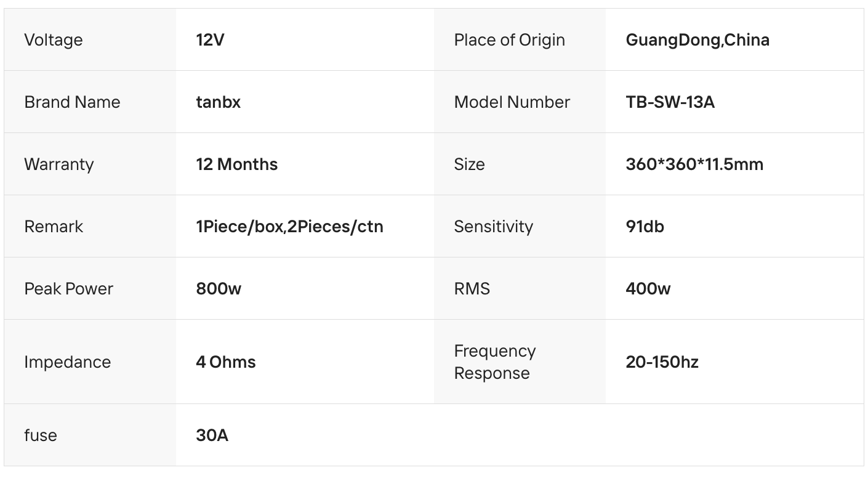Click the TB-SW-13A model number value

(670, 102)
